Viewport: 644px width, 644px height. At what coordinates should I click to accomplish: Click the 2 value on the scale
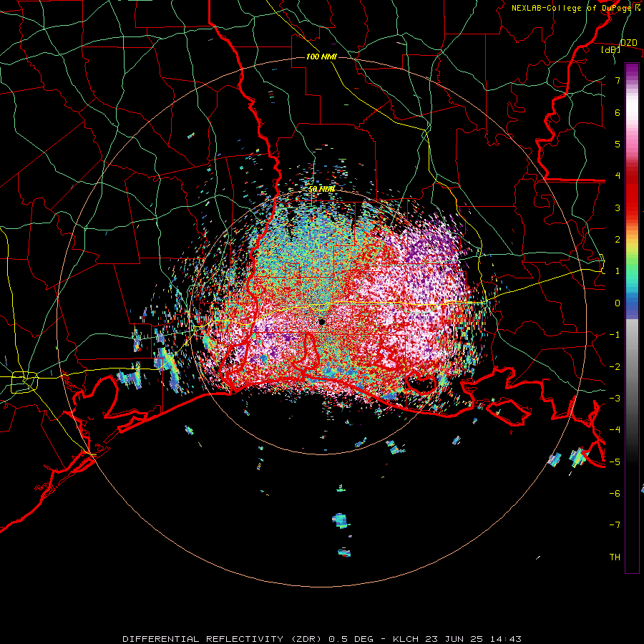(618, 240)
